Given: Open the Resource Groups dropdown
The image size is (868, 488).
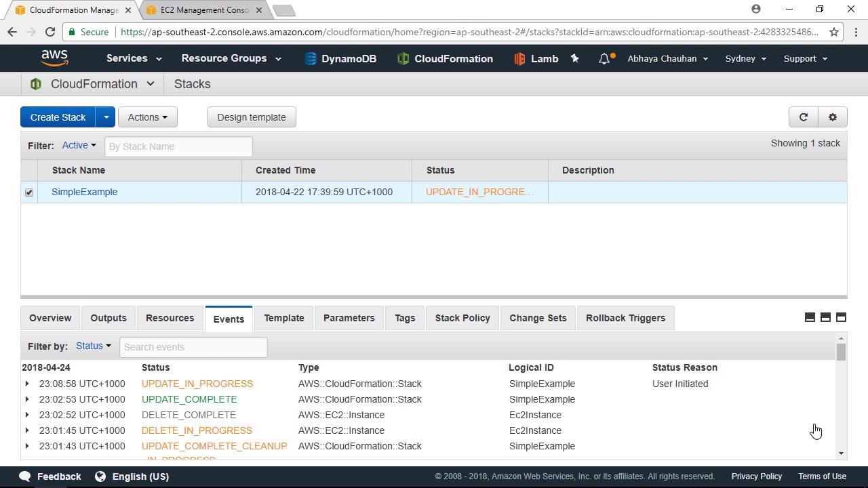Looking at the screenshot, I should click(231, 58).
